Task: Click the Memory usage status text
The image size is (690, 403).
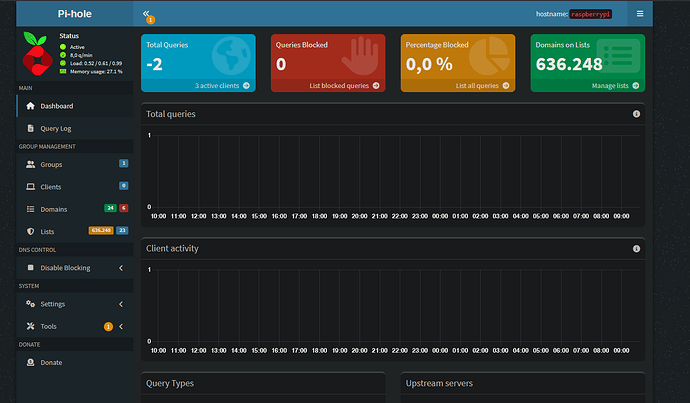Action: [96, 71]
